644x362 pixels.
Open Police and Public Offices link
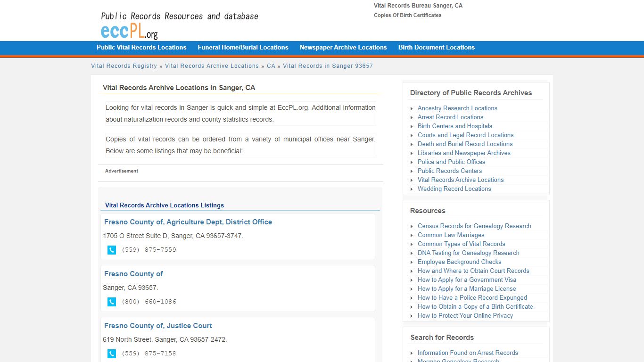pyautogui.click(x=451, y=162)
